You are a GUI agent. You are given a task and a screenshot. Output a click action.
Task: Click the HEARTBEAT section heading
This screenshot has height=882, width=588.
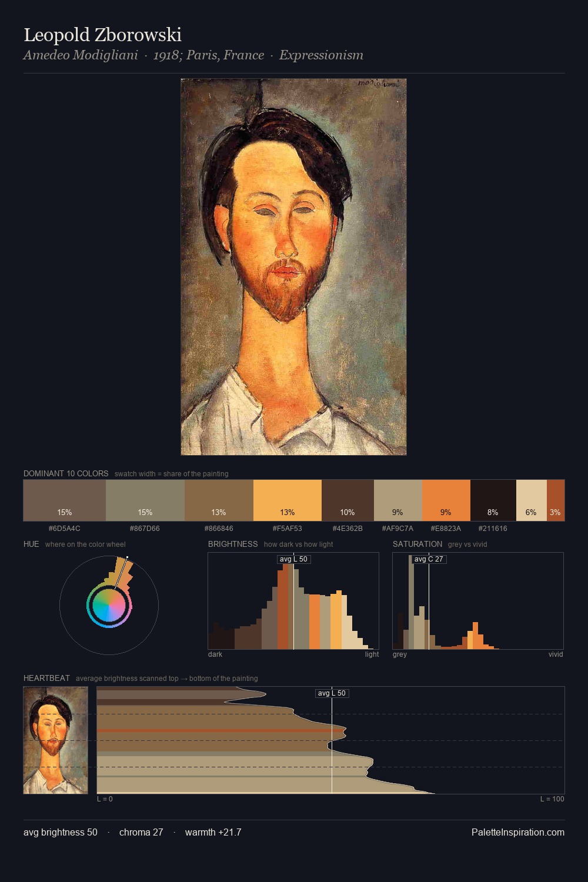click(46, 678)
